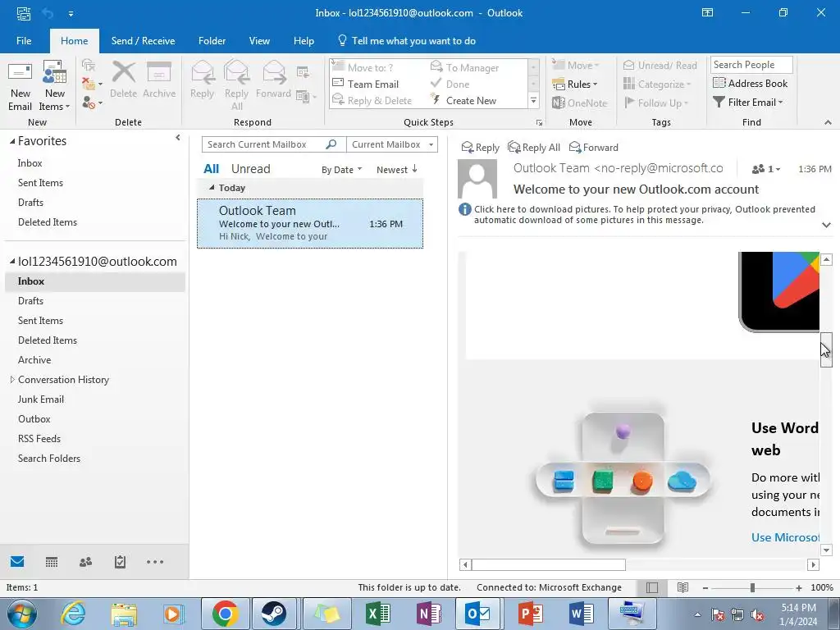Open the people recipients count menu
840x630 pixels.
[x=766, y=169]
